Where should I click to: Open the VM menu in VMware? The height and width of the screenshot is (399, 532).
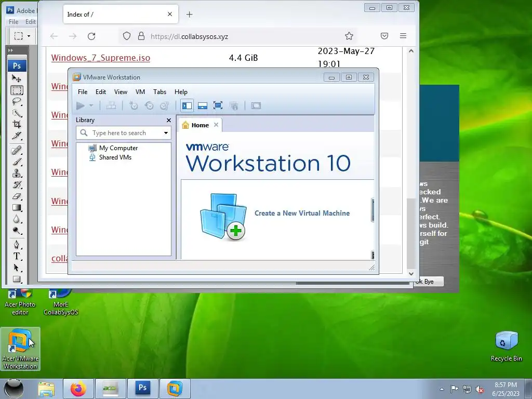[x=140, y=92]
